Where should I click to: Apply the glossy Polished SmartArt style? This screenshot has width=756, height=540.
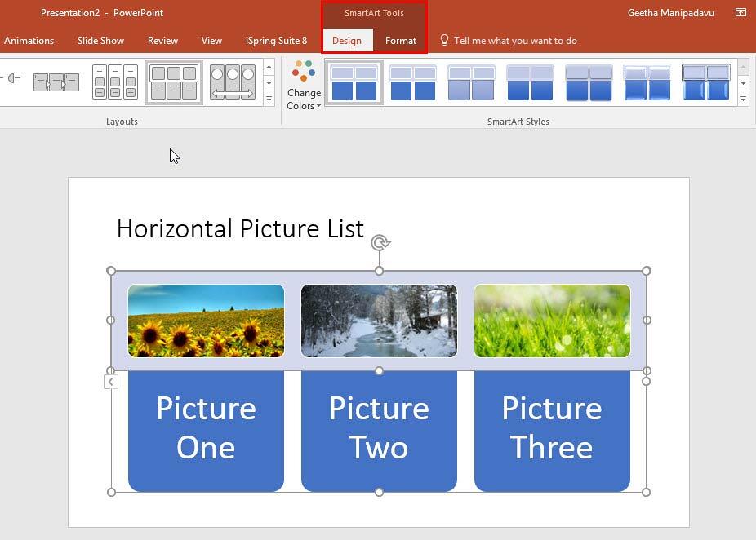647,81
